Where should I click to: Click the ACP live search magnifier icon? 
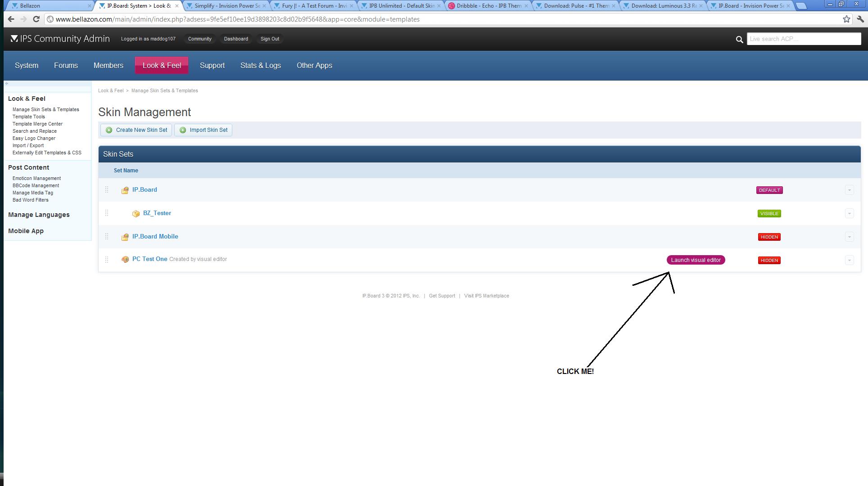click(739, 40)
